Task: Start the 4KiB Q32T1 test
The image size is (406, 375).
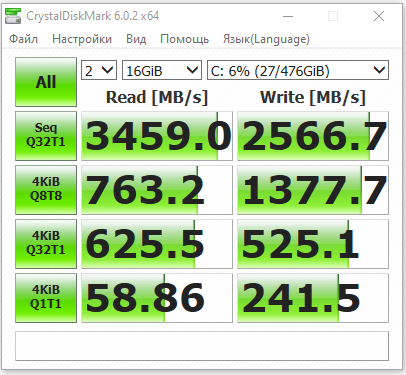Action: (46, 244)
